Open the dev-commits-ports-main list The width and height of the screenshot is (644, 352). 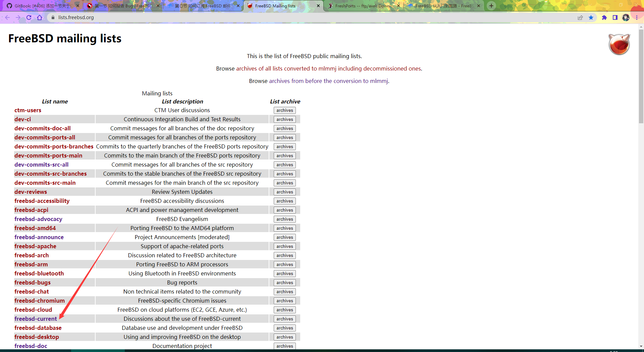tap(48, 156)
